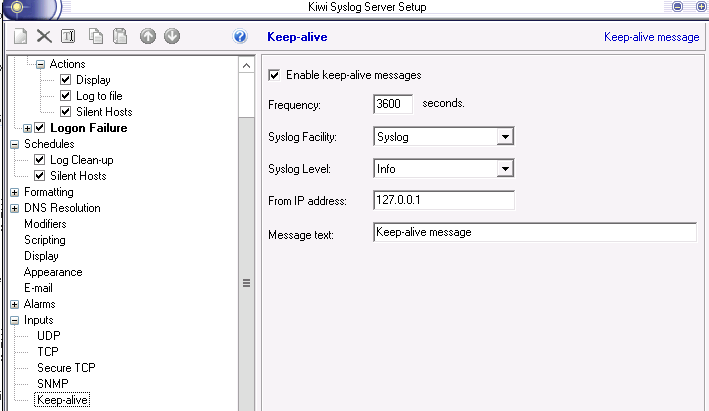
Task: Select the Formatting tree label
Action: coord(49,192)
